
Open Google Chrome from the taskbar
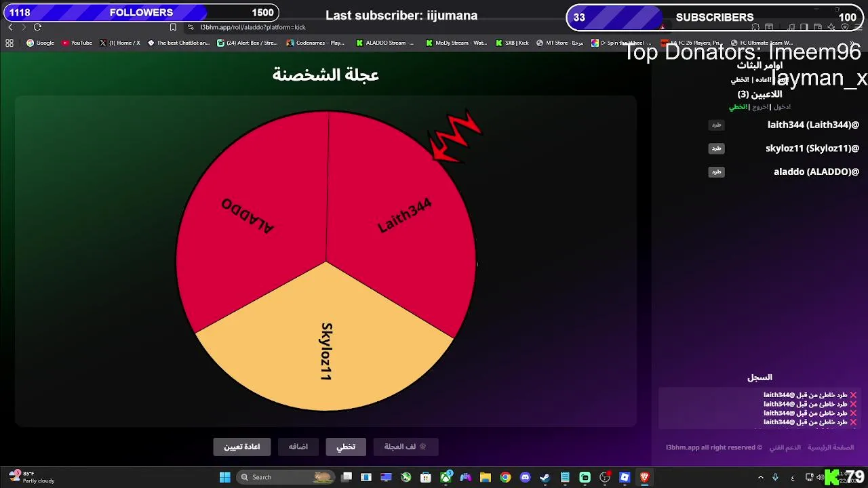pos(505,477)
